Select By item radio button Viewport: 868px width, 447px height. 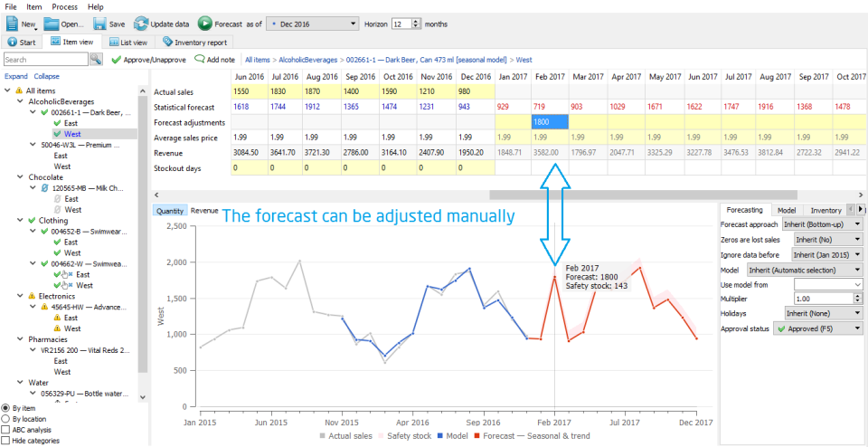click(x=5, y=408)
